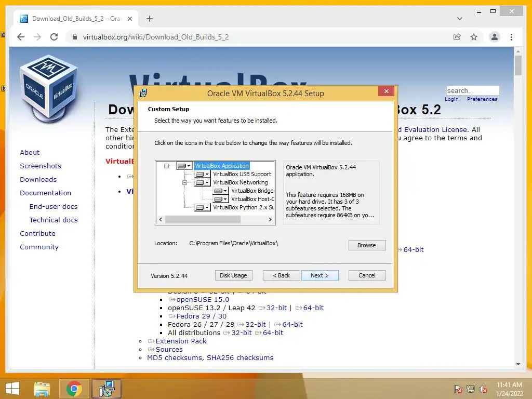Image resolution: width=532 pixels, height=399 pixels.
Task: Click the muted volume tray icon
Action: pos(483,389)
